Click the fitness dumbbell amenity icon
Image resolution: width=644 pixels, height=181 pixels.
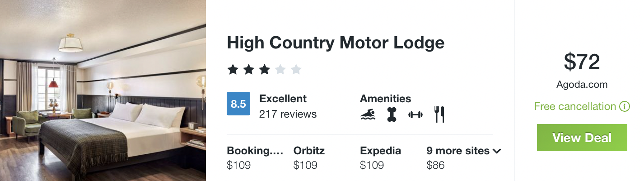pyautogui.click(x=415, y=115)
